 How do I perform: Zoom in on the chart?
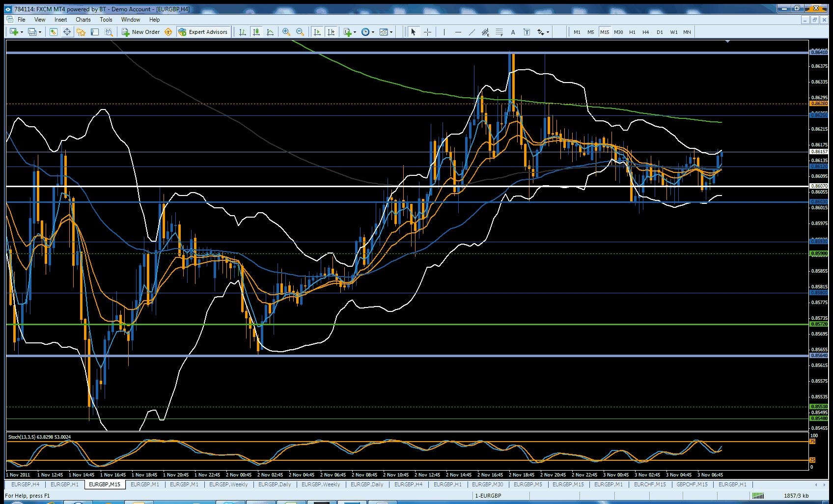(x=286, y=32)
